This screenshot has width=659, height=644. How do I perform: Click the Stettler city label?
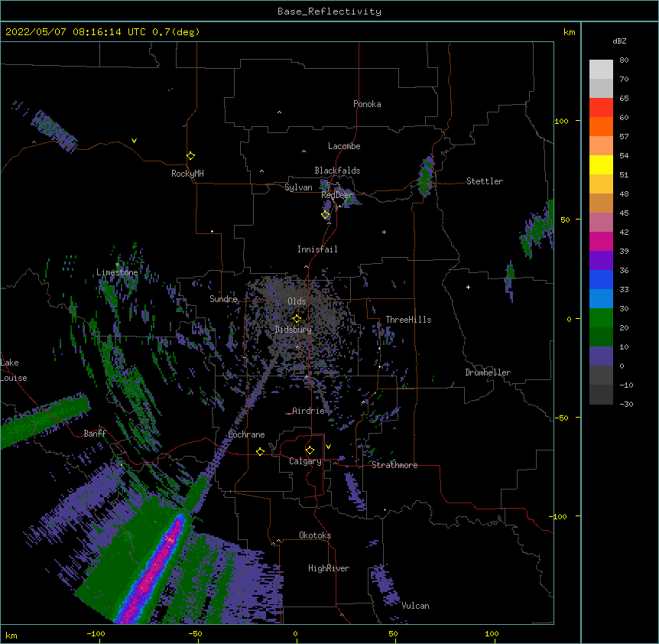click(485, 181)
